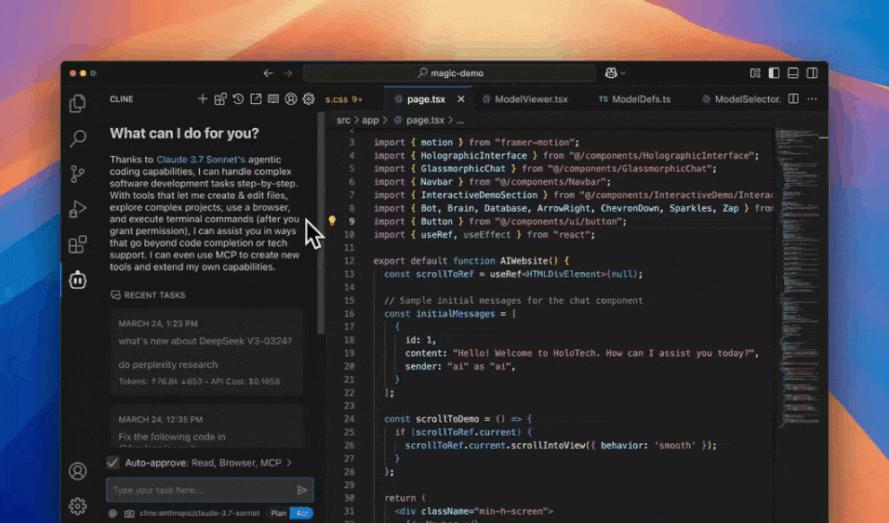Image resolution: width=889 pixels, height=523 pixels.
Task: Toggle the bottom panel
Action: point(793,73)
